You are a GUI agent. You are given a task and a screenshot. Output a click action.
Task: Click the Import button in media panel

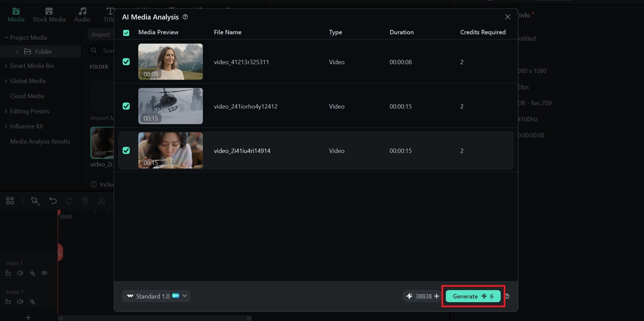(101, 35)
